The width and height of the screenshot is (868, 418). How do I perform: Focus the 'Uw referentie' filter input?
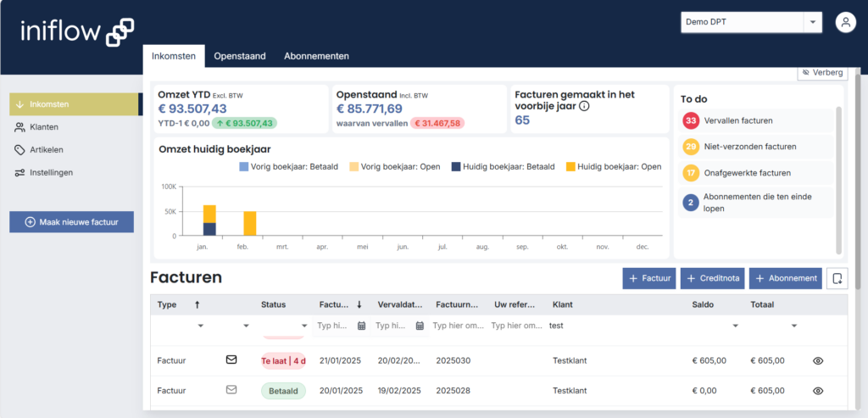[x=517, y=326]
